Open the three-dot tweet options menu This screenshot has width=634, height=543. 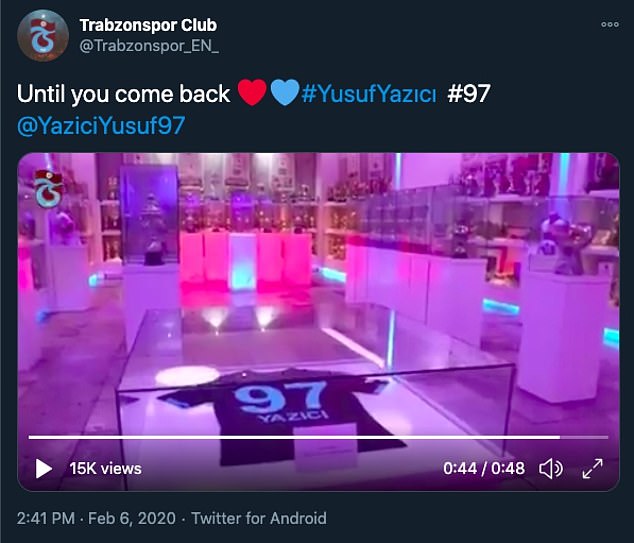610,24
